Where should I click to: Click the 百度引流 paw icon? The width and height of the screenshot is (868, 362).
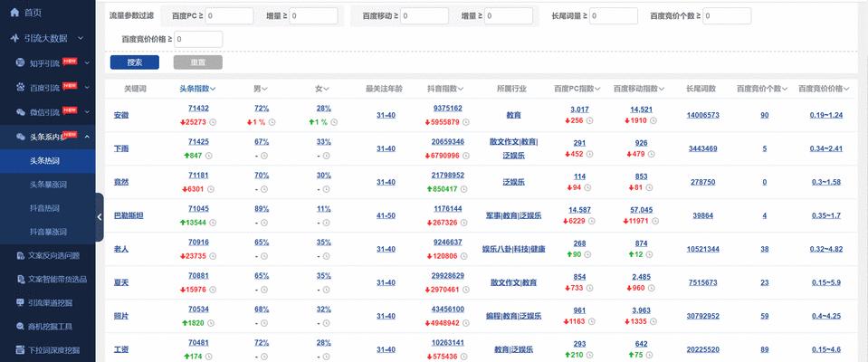pos(21,88)
